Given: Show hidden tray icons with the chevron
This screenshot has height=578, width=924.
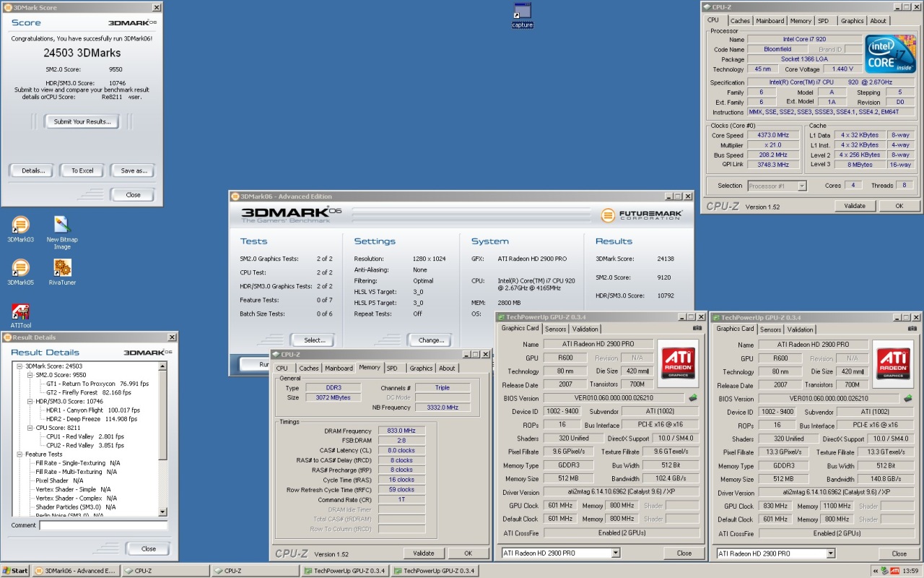Looking at the screenshot, I should click(x=875, y=571).
